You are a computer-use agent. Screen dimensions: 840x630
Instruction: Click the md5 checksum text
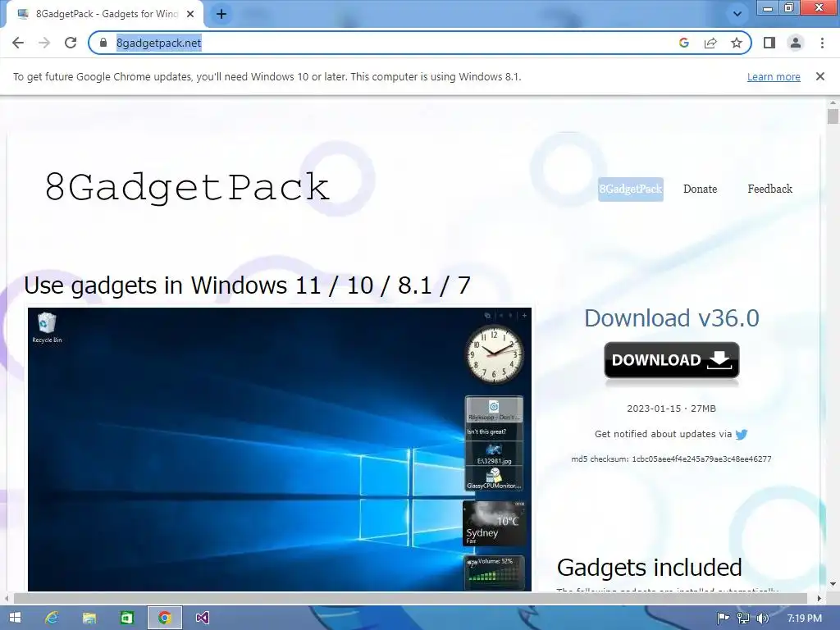671,459
